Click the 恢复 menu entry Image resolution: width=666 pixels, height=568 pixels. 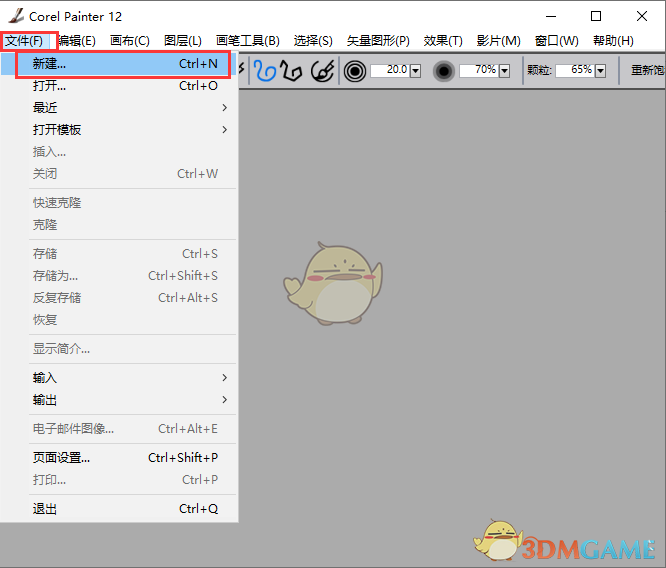coord(119,320)
